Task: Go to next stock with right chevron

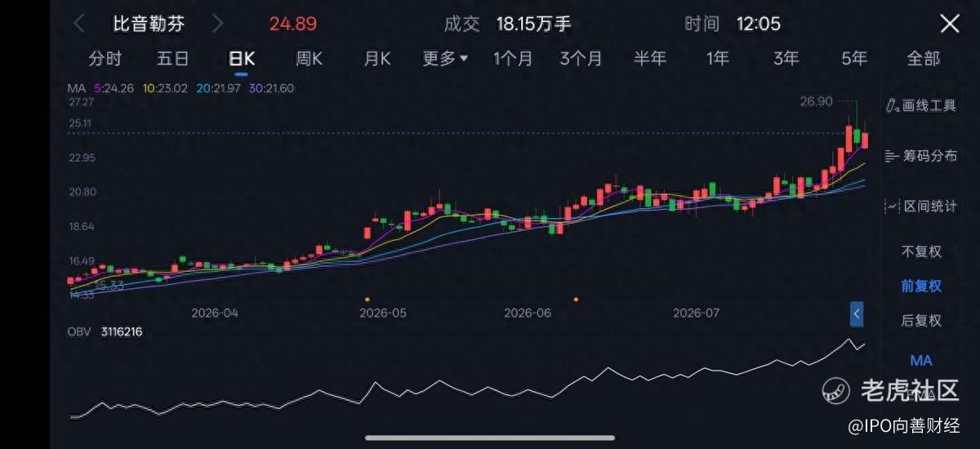Action: [217, 24]
